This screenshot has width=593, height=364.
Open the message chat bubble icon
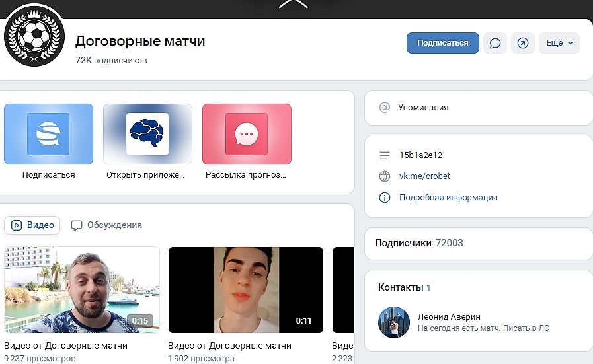click(x=494, y=43)
